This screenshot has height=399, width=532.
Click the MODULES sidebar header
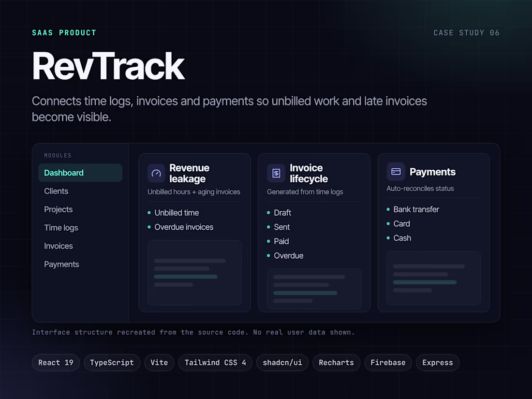58,155
